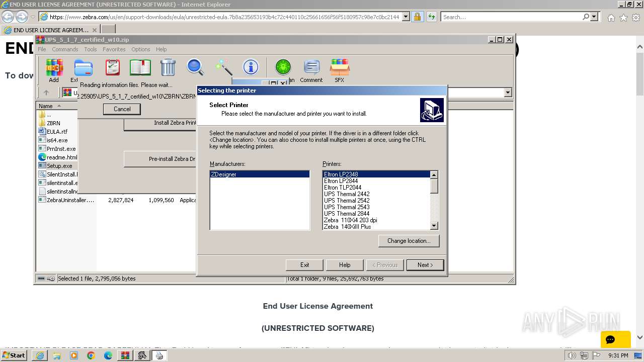Screen dimensions: 644x362
Task: Click the WinRAR Find magnifier icon
Action: [195, 67]
